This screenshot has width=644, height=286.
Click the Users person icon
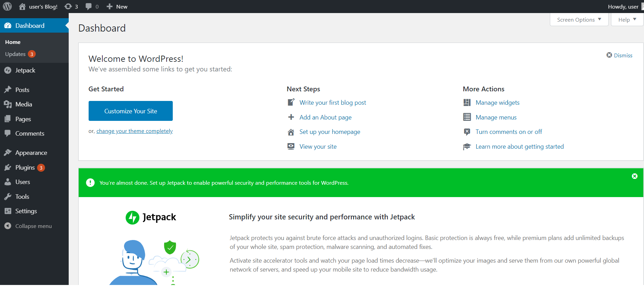pyautogui.click(x=8, y=182)
